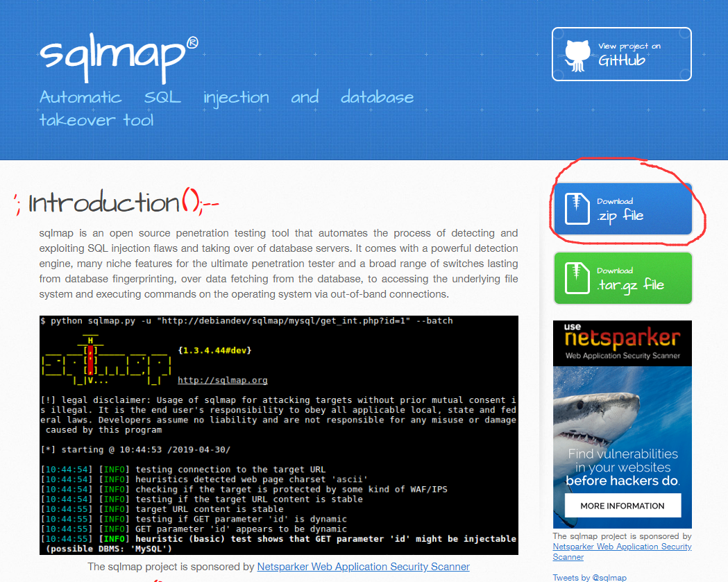Click the legal disclaimer text in terminal
728x582 pixels.
click(278, 415)
